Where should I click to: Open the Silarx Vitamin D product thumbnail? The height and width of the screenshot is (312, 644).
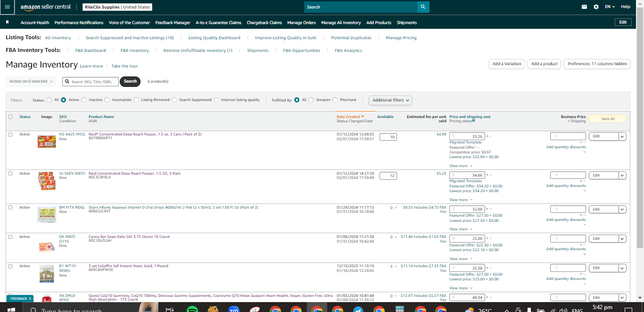pos(47,215)
